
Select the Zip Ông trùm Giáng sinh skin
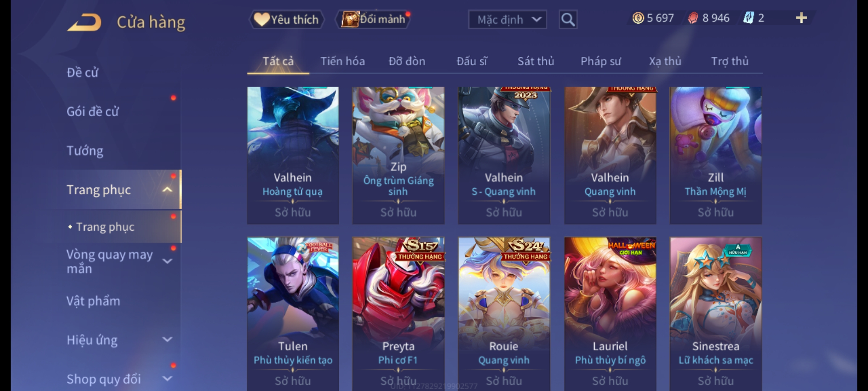(398, 155)
